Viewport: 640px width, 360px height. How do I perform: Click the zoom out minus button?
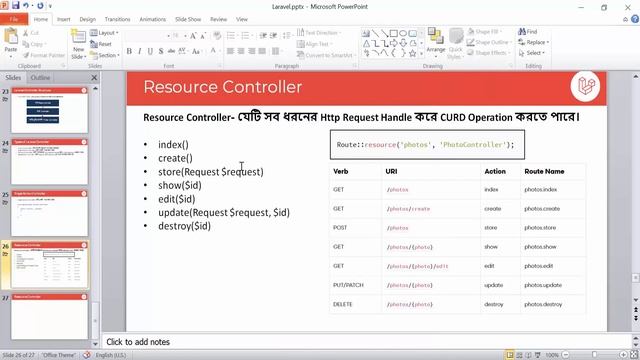pos(566,355)
